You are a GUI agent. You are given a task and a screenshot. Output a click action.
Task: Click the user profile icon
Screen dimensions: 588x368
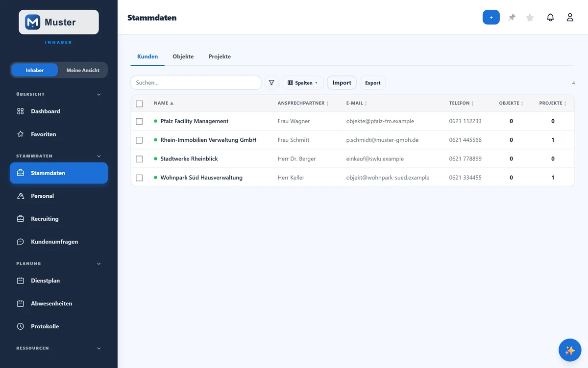point(570,17)
